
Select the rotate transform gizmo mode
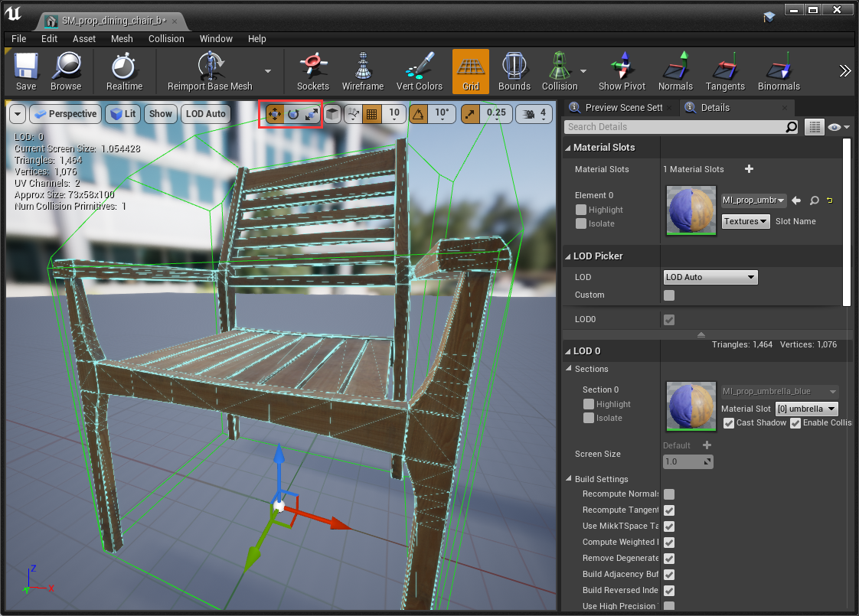tap(293, 114)
